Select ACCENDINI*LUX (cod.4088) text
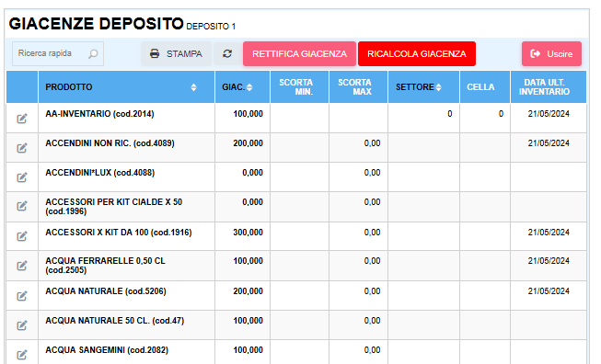The width and height of the screenshot is (601, 364). coord(100,173)
